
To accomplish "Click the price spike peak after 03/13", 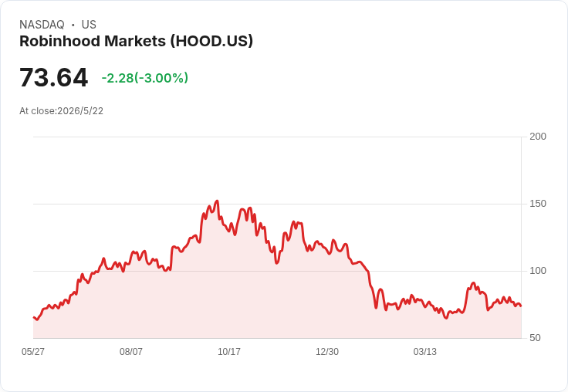I will coord(473,283).
